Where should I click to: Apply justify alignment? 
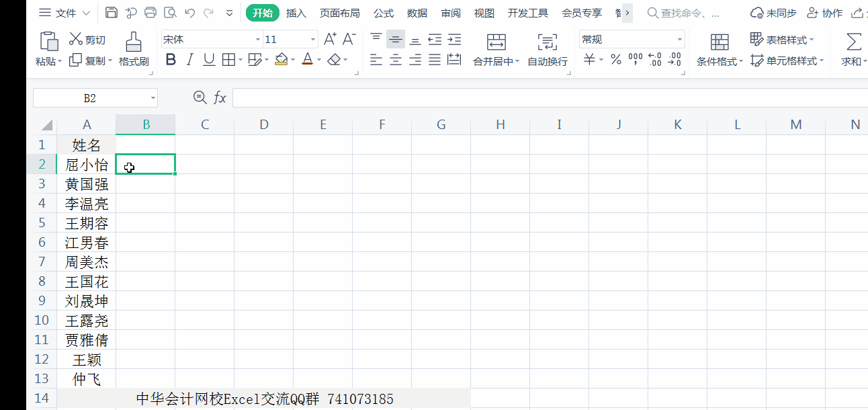coord(435,60)
